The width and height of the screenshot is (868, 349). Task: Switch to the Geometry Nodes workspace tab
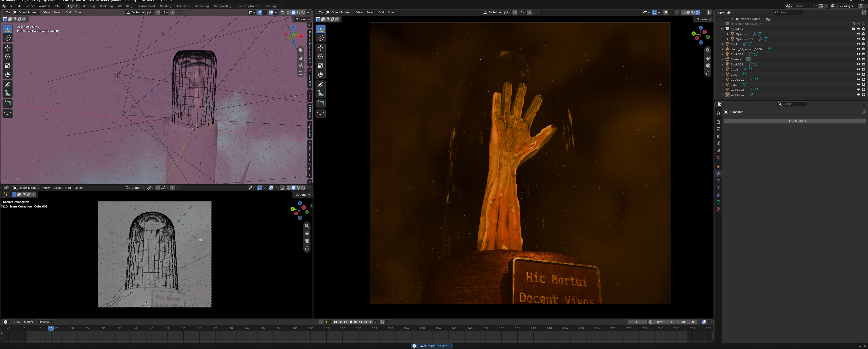[x=247, y=6]
